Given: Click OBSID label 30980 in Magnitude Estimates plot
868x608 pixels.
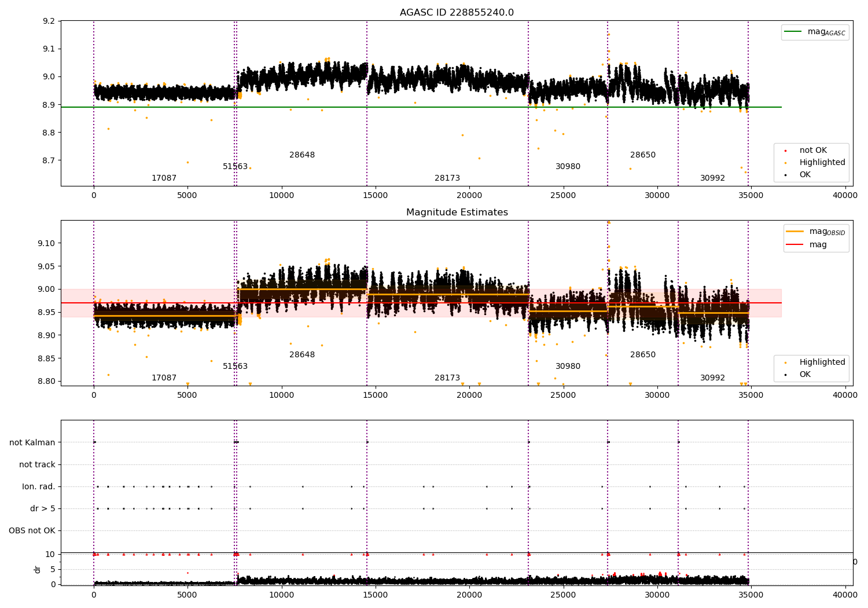Looking at the screenshot, I should click(x=568, y=367).
